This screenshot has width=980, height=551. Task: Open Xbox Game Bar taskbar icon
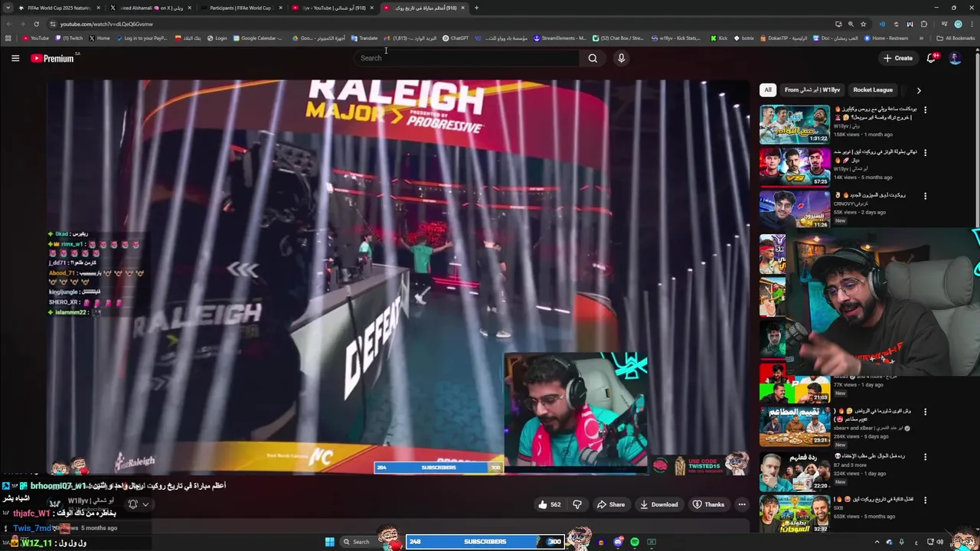tap(652, 542)
